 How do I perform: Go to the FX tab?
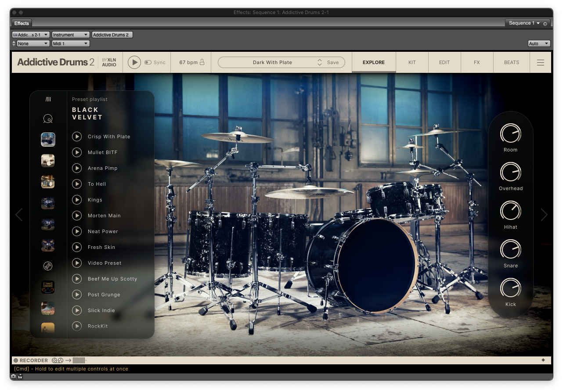tap(477, 62)
